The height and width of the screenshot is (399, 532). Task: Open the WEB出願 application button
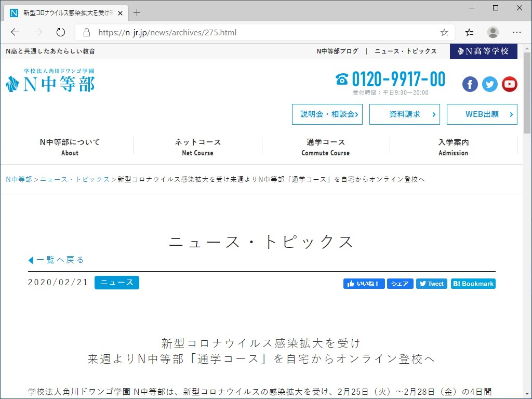tap(482, 114)
